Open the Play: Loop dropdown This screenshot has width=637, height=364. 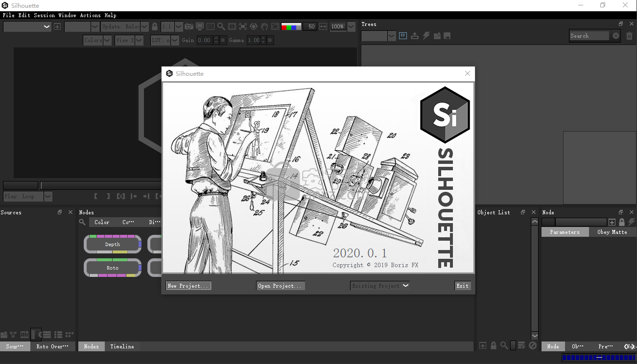(x=27, y=196)
